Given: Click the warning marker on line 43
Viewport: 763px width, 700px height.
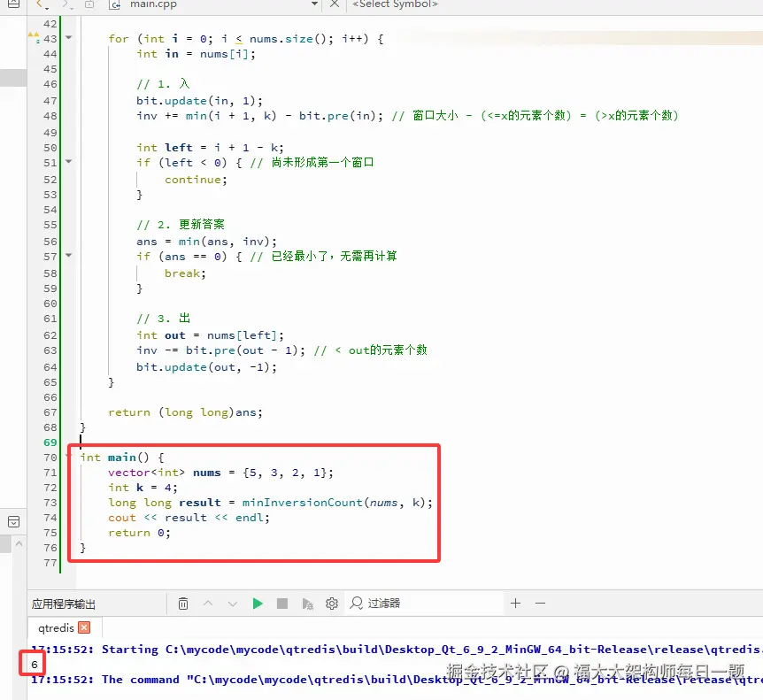Looking at the screenshot, I should pyautogui.click(x=34, y=37).
